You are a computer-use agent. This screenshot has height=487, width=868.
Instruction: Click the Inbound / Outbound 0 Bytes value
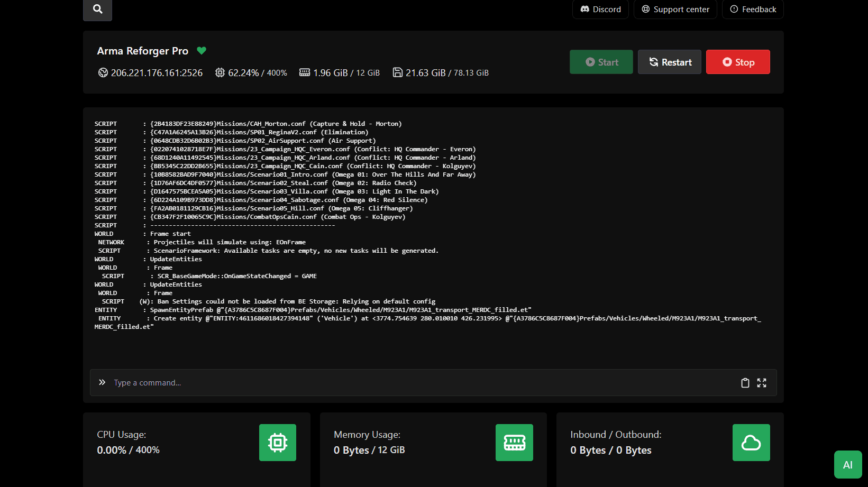[x=611, y=451]
